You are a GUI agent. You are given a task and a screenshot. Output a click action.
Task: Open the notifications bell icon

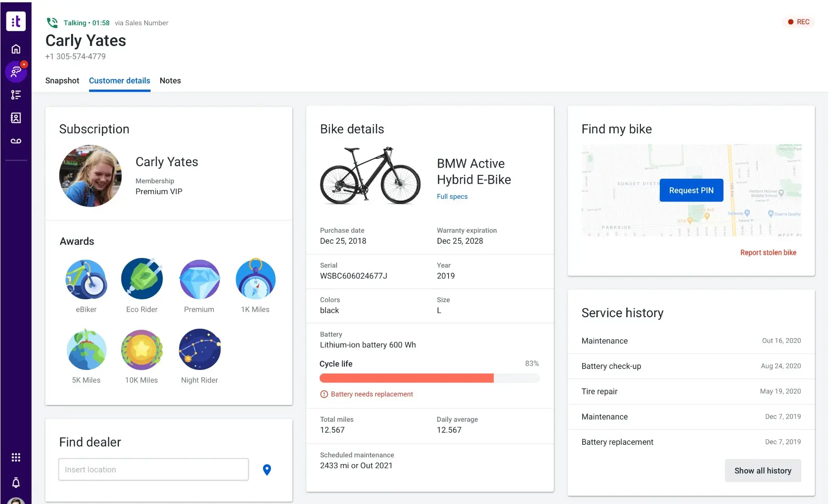tap(16, 482)
